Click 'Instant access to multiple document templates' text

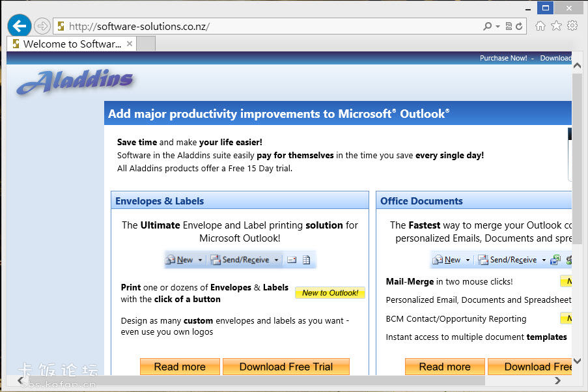point(476,337)
